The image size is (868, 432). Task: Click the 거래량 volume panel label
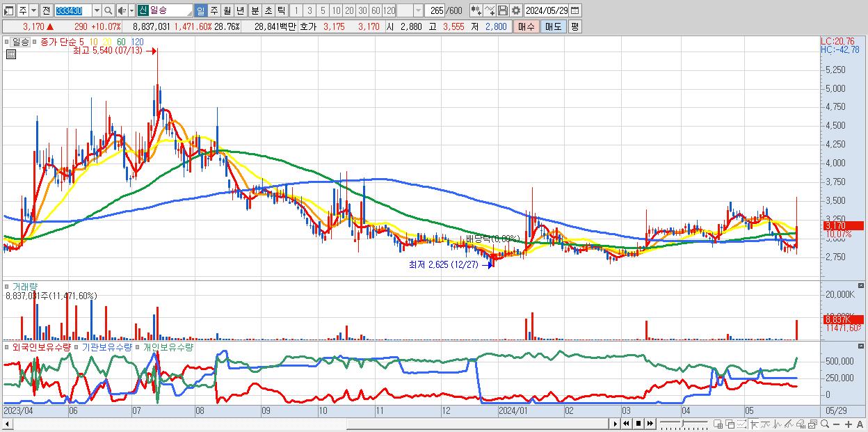tap(26, 287)
